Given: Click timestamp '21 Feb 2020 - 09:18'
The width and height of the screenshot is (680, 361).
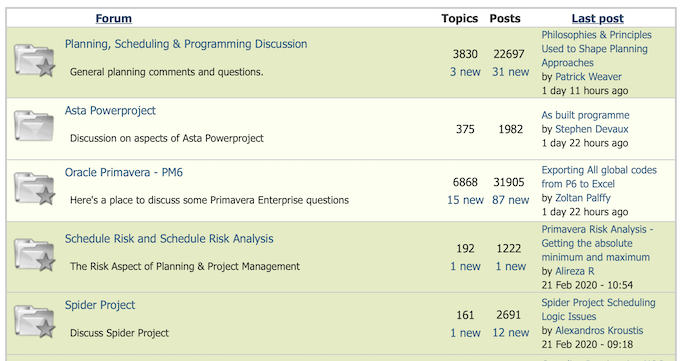Looking at the screenshot, I should pyautogui.click(x=587, y=345).
